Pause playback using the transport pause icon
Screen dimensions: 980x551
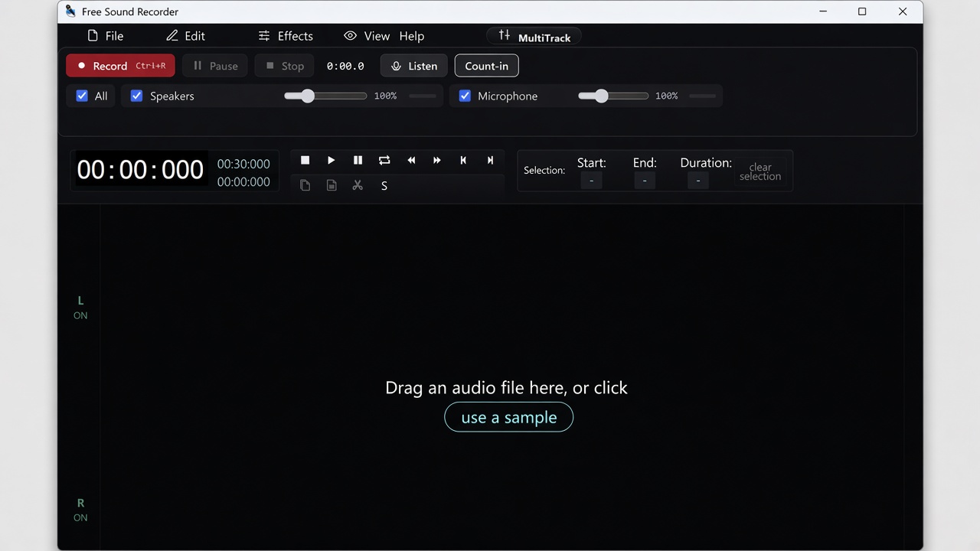tap(358, 160)
